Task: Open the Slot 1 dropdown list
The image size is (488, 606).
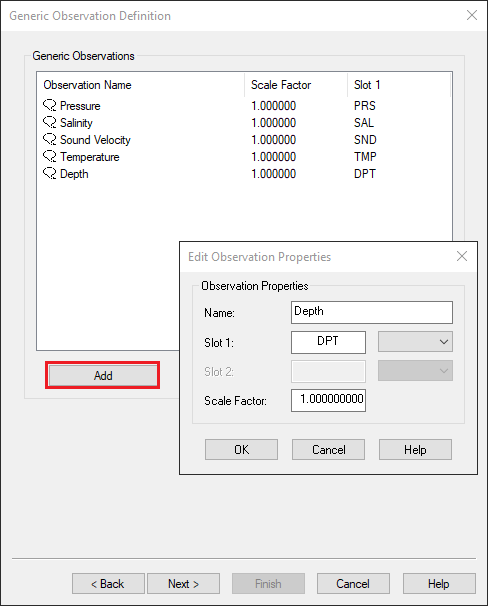Action: pyautogui.click(x=415, y=342)
